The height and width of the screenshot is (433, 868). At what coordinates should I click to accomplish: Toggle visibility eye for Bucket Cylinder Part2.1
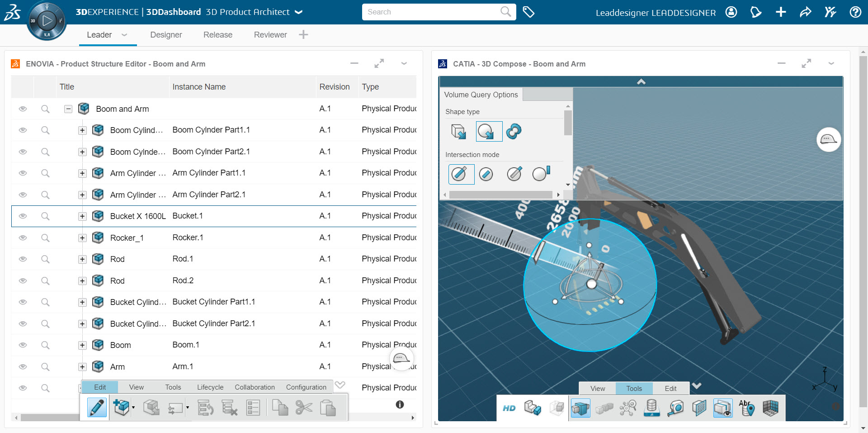[23, 324]
